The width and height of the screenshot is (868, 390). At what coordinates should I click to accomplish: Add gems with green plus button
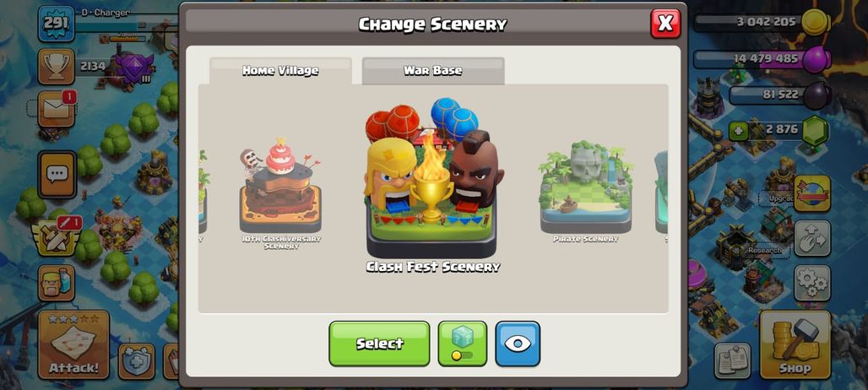coord(738,131)
